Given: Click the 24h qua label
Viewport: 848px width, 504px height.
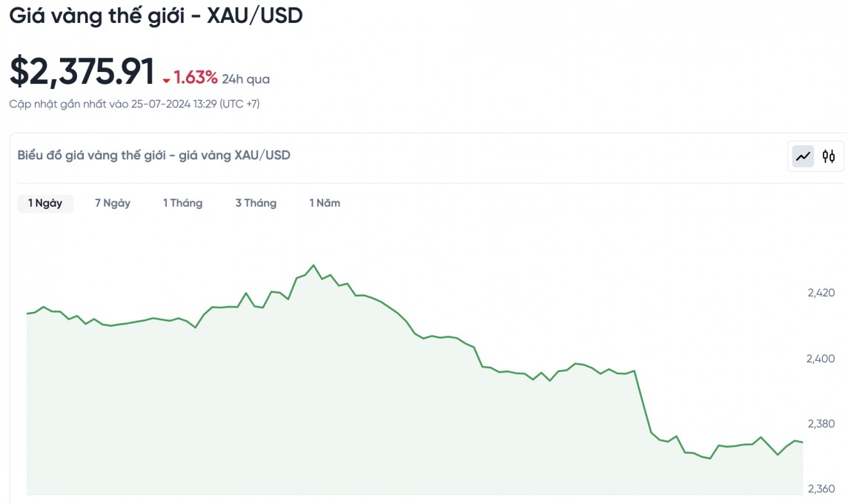Looking at the screenshot, I should click(246, 79).
